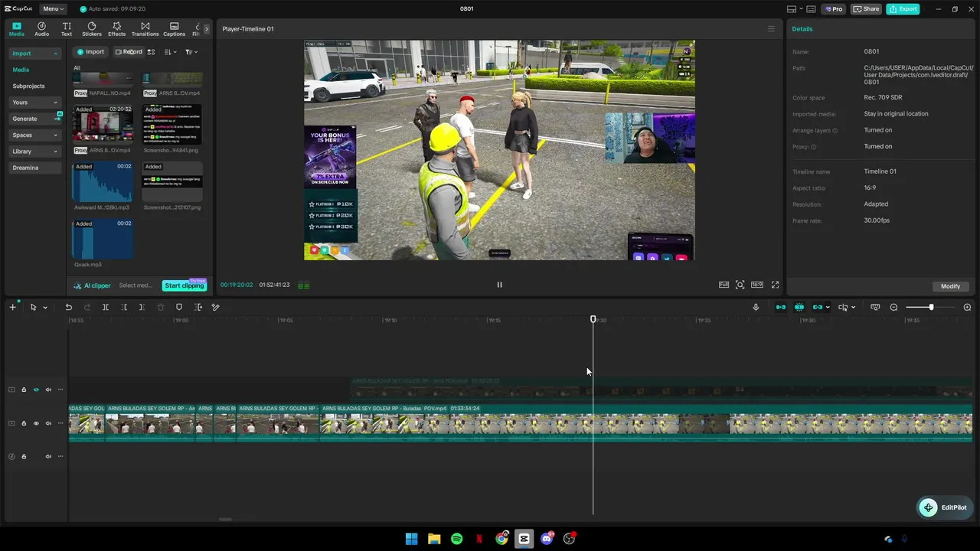The width and height of the screenshot is (980, 551).
Task: Open the Generate section
Action: pyautogui.click(x=35, y=119)
